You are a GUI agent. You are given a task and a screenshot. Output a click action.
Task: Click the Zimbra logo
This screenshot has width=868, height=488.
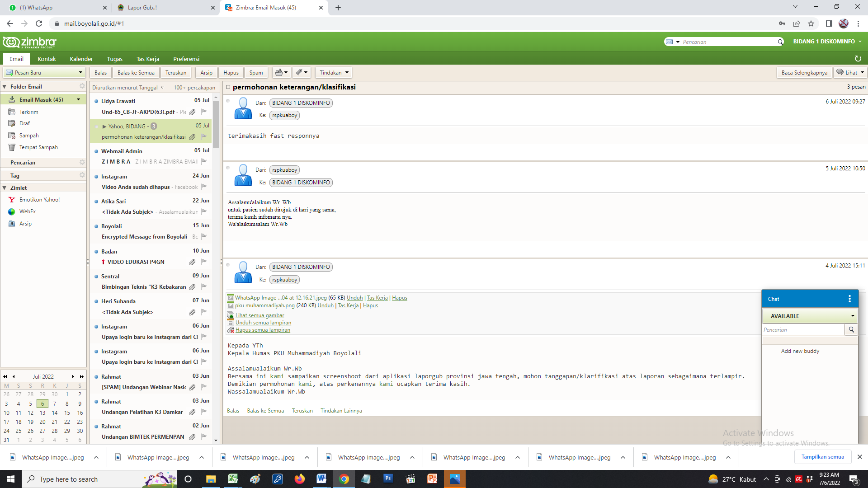[29, 42]
